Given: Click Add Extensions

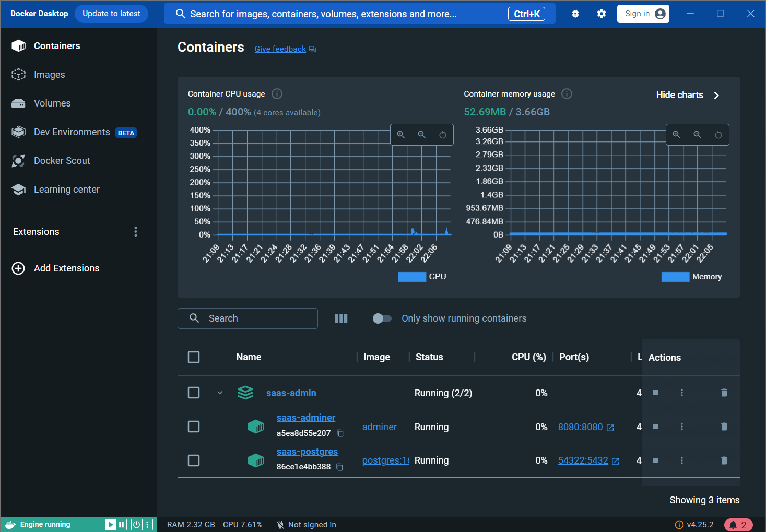Looking at the screenshot, I should pos(56,268).
